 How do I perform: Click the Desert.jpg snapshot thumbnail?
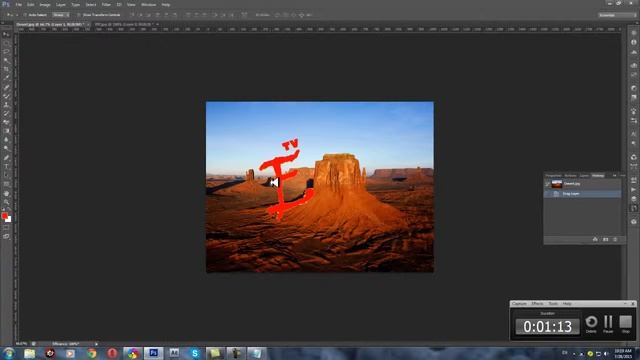557,184
